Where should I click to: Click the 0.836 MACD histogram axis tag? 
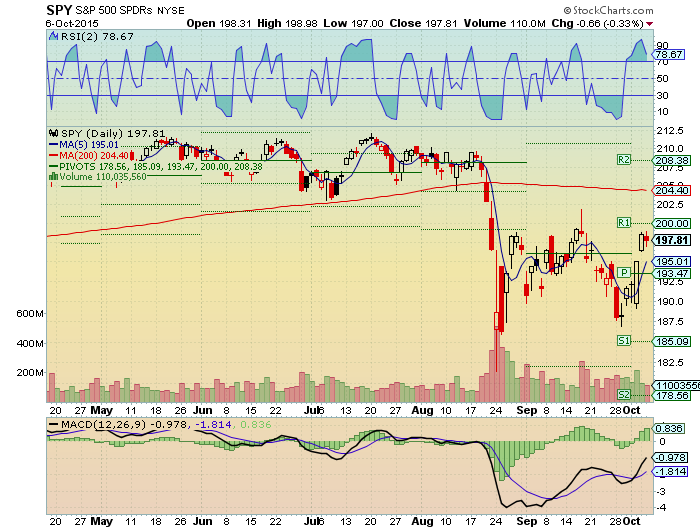tap(668, 429)
